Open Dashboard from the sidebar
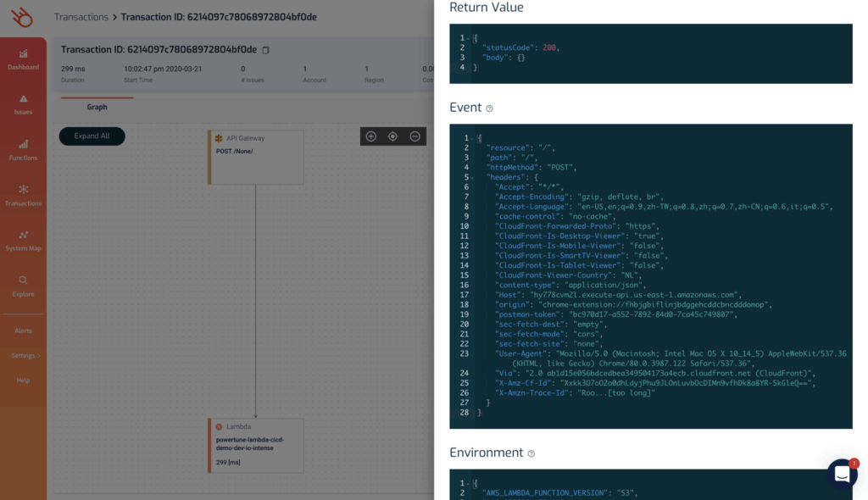The width and height of the screenshot is (868, 500). [x=23, y=58]
